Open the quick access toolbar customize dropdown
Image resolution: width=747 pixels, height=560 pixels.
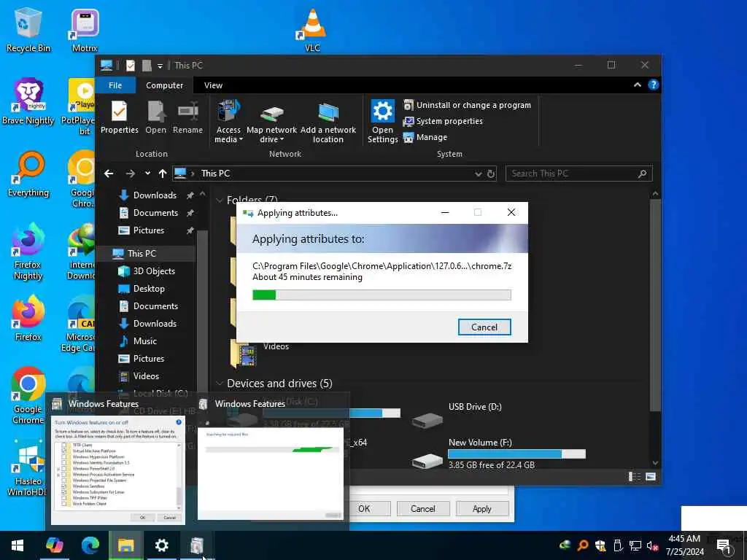(160, 66)
